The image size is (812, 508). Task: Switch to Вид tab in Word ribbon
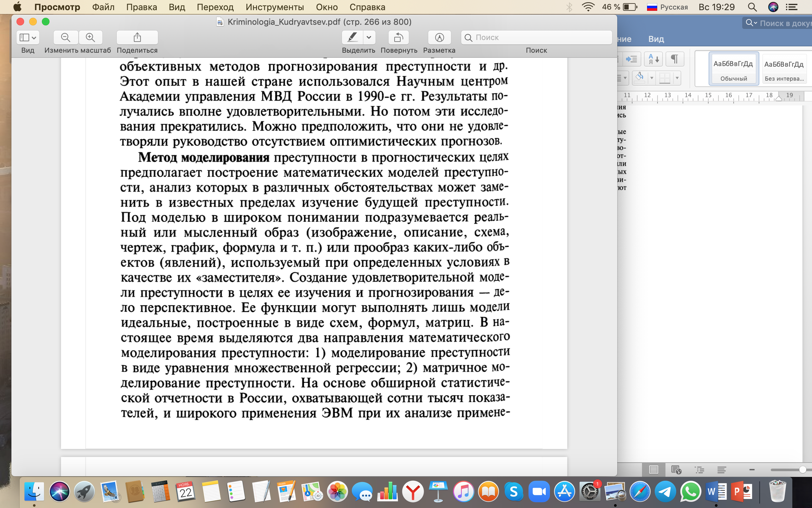tap(656, 39)
